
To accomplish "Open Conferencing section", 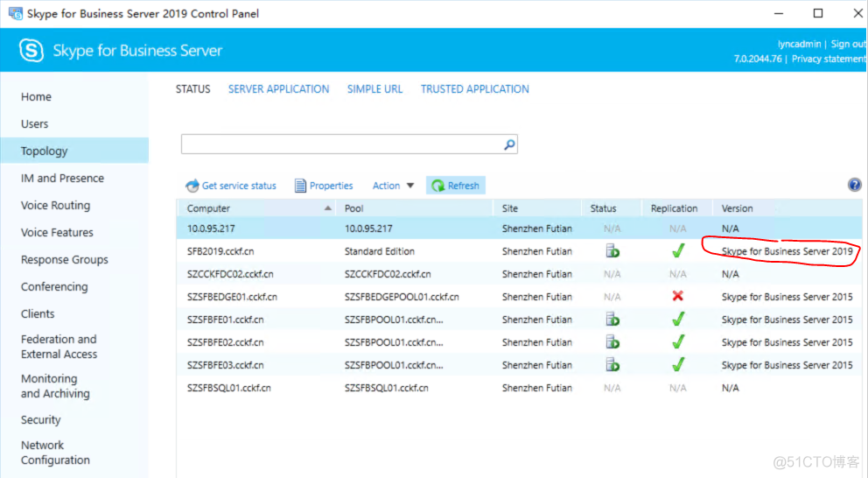I will 54,287.
